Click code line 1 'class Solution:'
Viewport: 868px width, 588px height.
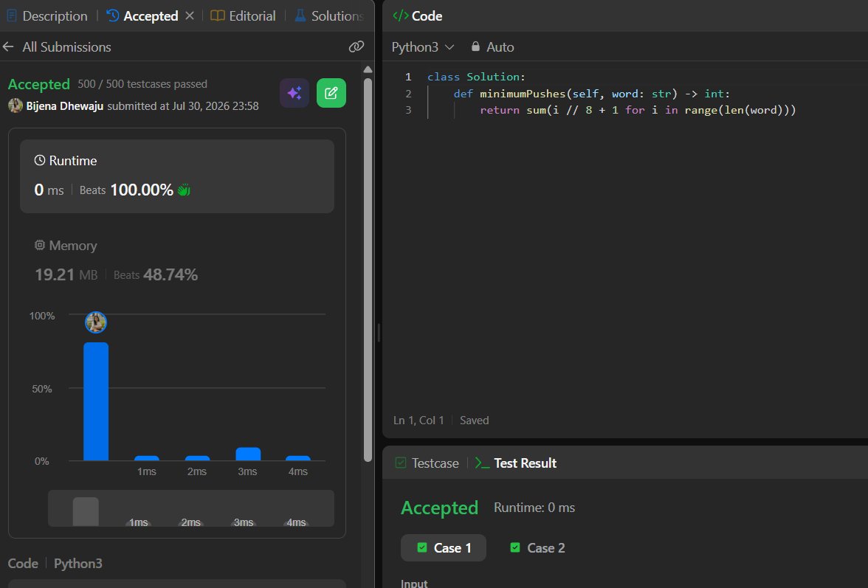pyautogui.click(x=476, y=76)
